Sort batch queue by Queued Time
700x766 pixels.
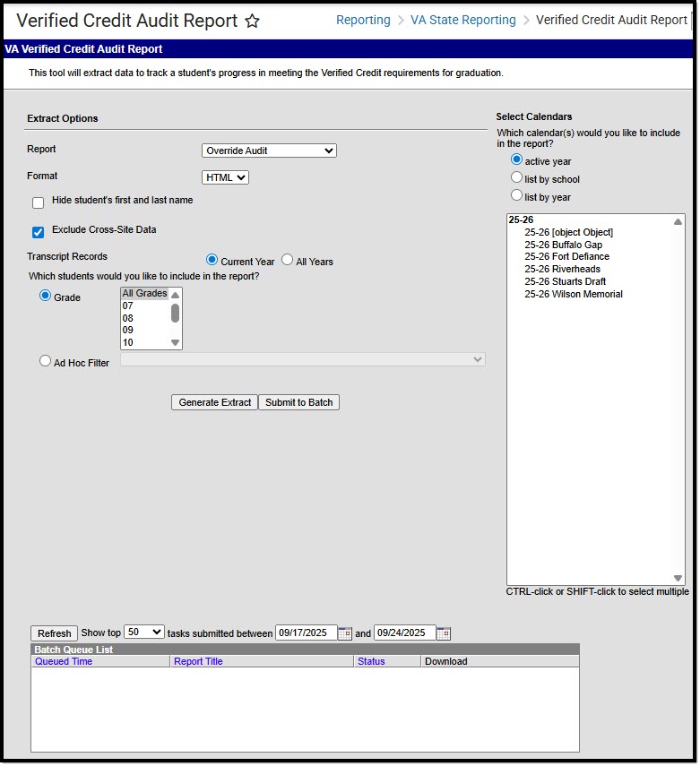click(64, 661)
